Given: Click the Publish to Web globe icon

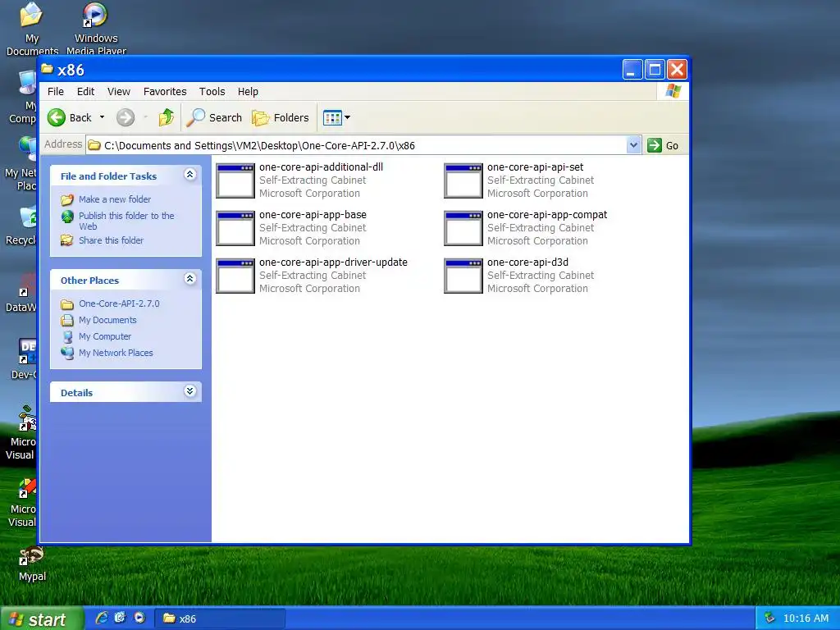Looking at the screenshot, I should point(67,217).
